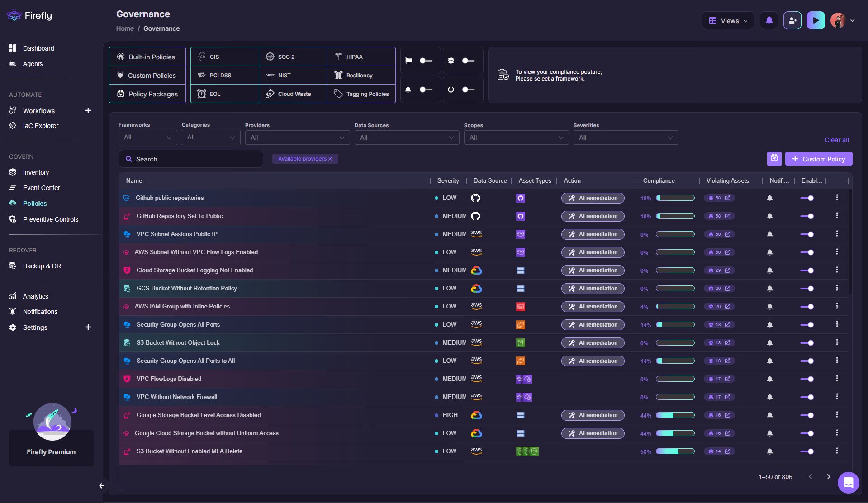868x503 pixels.
Task: Click the policy Search input field
Action: (190, 159)
